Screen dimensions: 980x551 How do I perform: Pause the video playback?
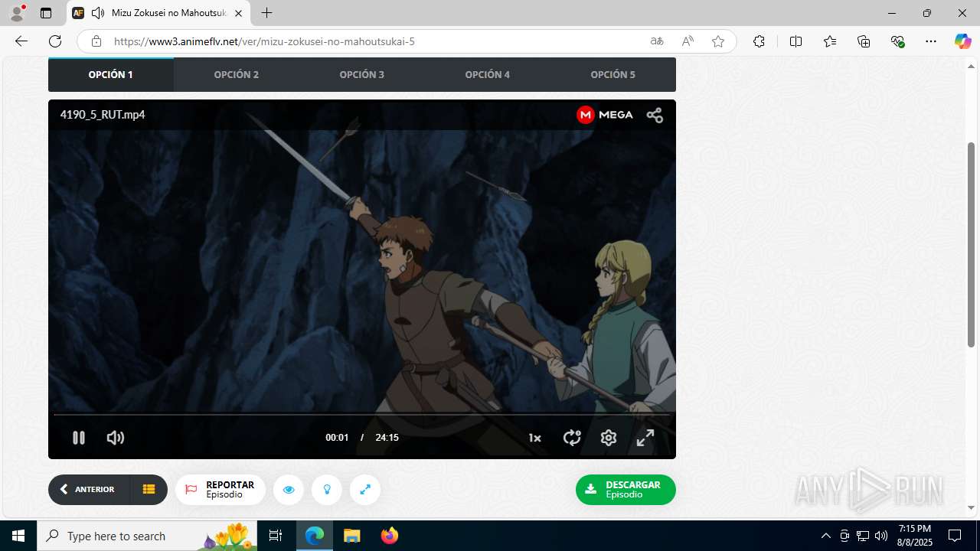(x=78, y=438)
